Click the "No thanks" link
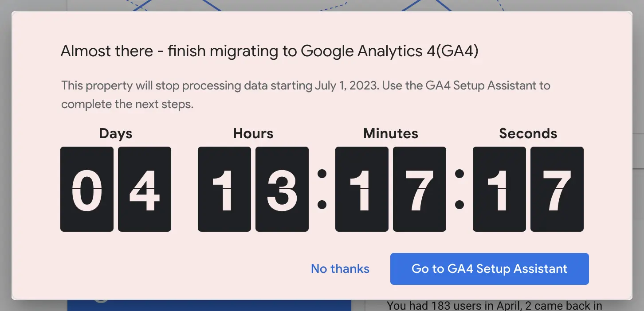The width and height of the screenshot is (644, 311). 340,269
